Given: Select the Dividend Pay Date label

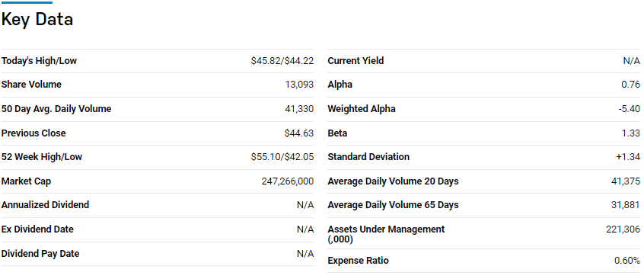Looking at the screenshot, I should click(40, 254).
